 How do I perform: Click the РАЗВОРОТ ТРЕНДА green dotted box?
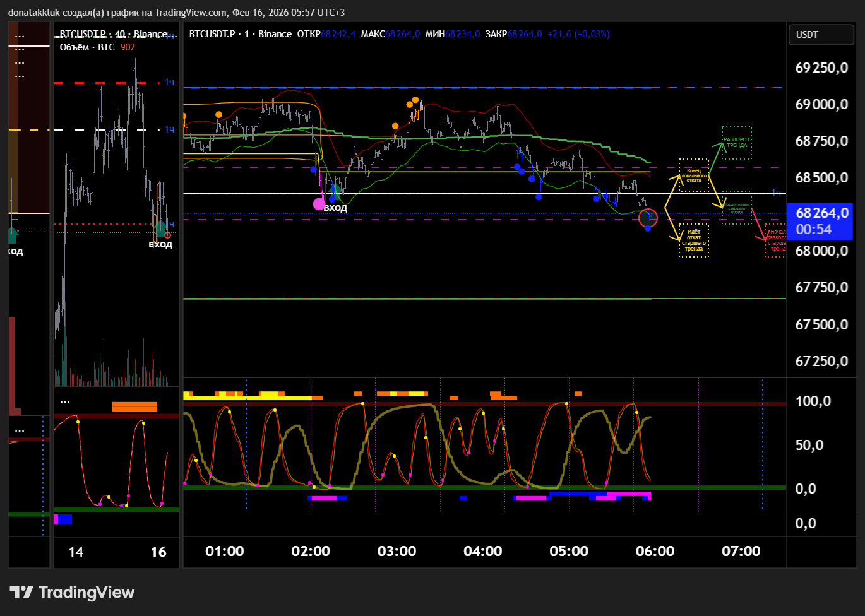(x=736, y=143)
